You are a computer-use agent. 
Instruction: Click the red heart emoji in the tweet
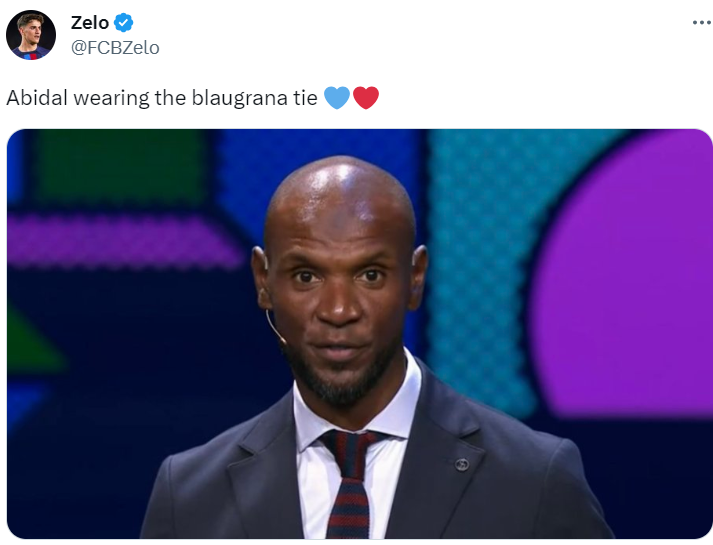[366, 98]
